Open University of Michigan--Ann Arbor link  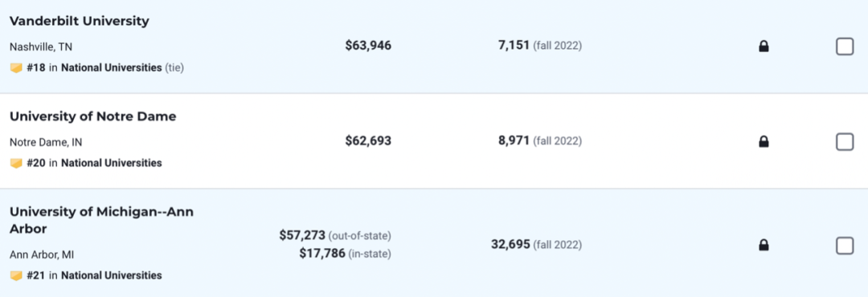pos(102,220)
